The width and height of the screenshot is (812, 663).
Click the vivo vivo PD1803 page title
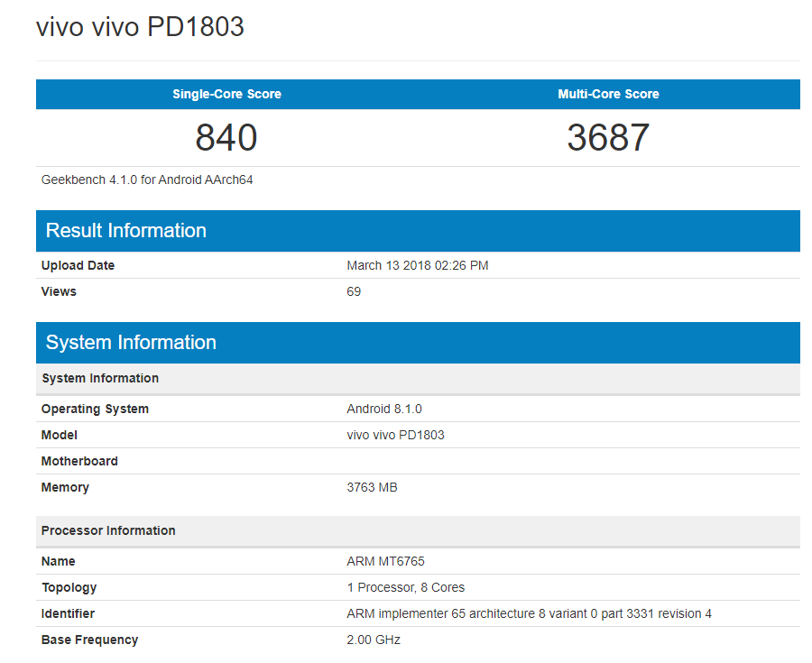pos(140,27)
